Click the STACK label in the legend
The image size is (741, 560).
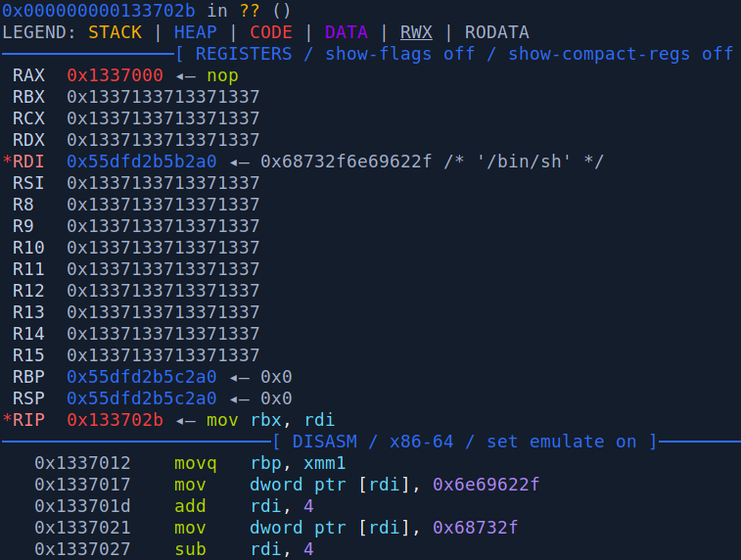coord(115,32)
